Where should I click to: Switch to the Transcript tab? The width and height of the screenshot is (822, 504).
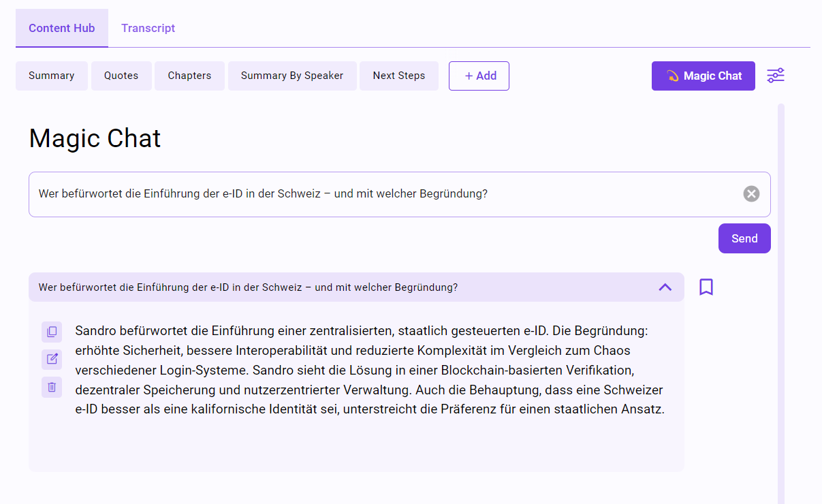[148, 28]
